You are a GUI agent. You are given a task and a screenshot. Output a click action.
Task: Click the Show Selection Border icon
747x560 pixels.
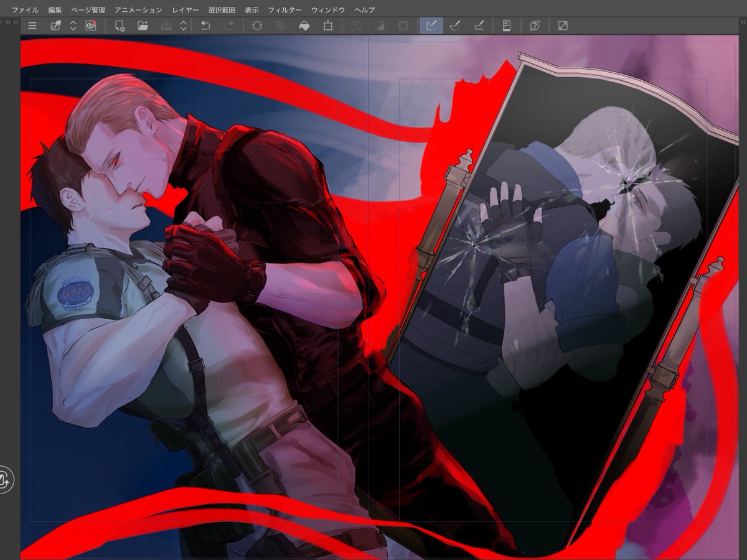[x=403, y=26]
